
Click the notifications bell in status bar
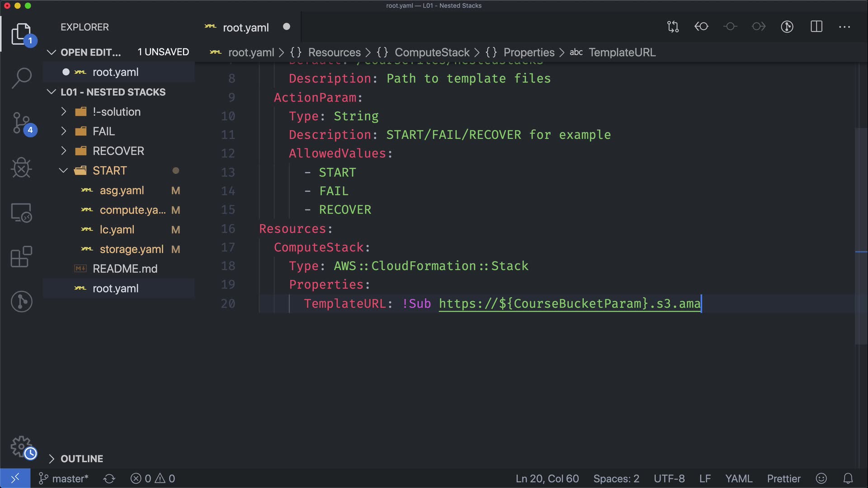click(848, 479)
